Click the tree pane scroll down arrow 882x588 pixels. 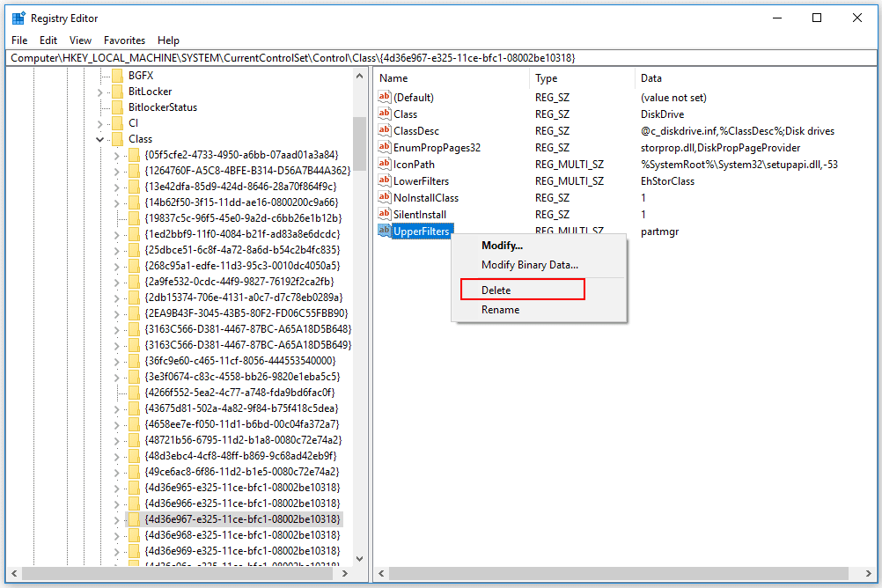359,559
